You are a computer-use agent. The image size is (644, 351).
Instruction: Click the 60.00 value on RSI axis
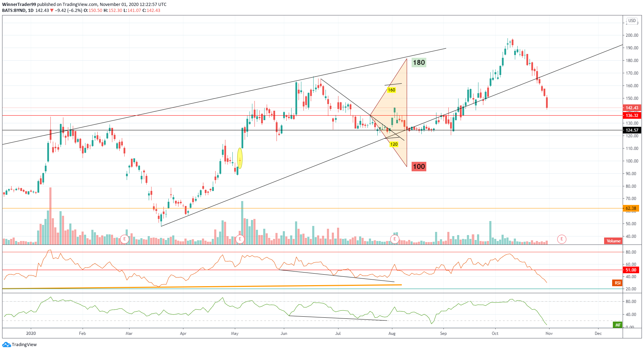[631, 264]
